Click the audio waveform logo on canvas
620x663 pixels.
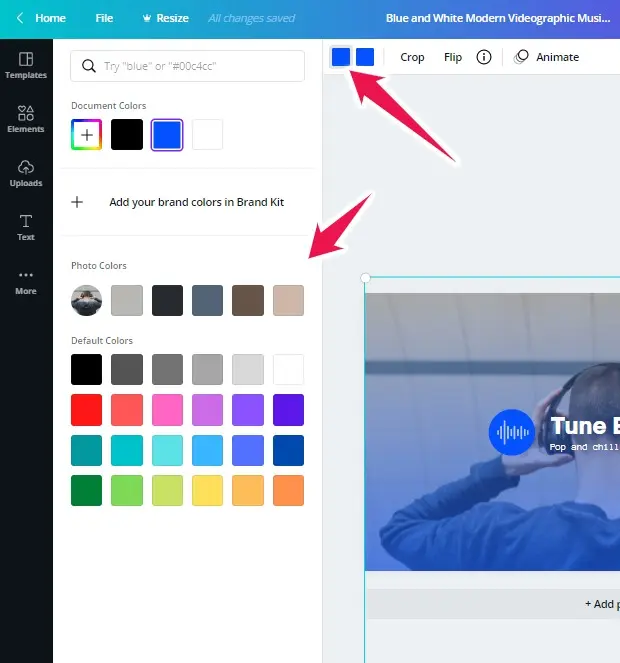[512, 432]
